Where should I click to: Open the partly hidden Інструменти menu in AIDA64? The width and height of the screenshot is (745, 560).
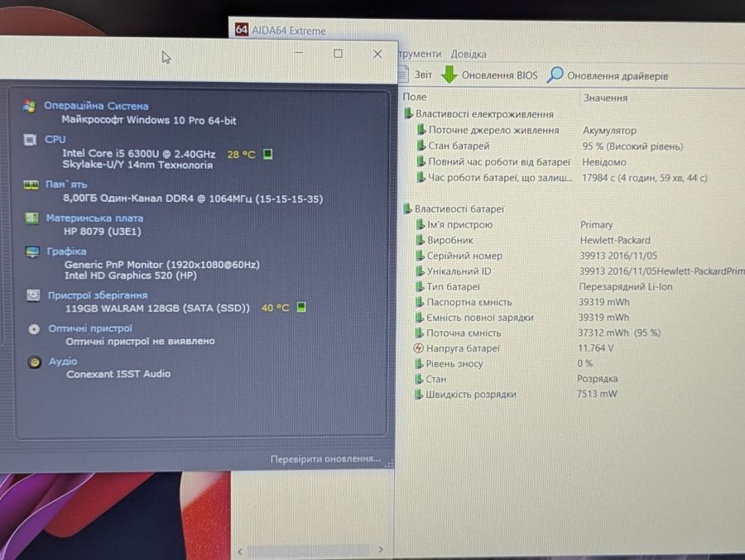420,54
